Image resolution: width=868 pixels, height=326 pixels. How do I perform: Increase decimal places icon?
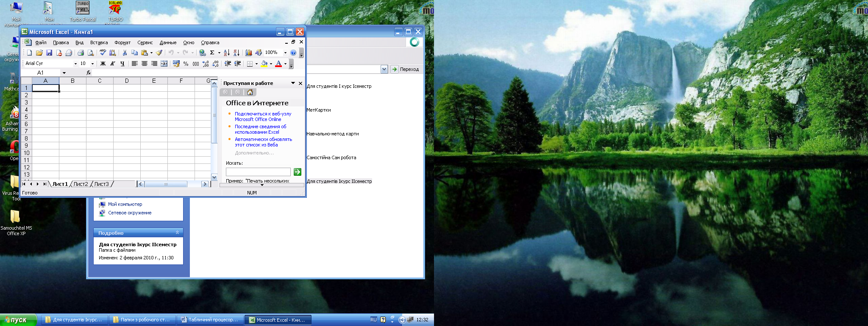point(206,64)
